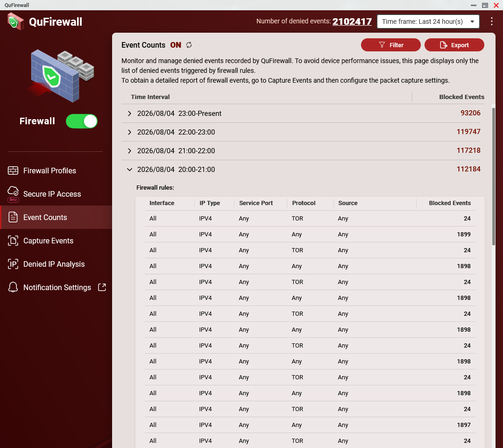Click the Beta badge under Secure IP Access

pyautogui.click(x=13, y=200)
